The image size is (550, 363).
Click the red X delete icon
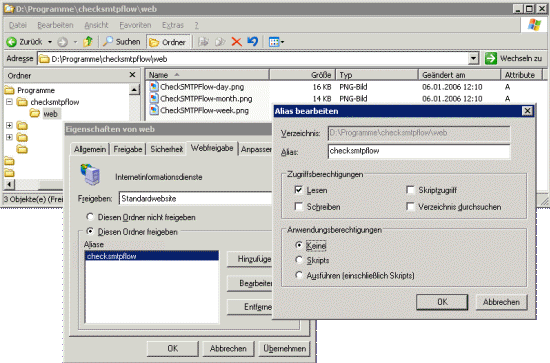pos(237,42)
